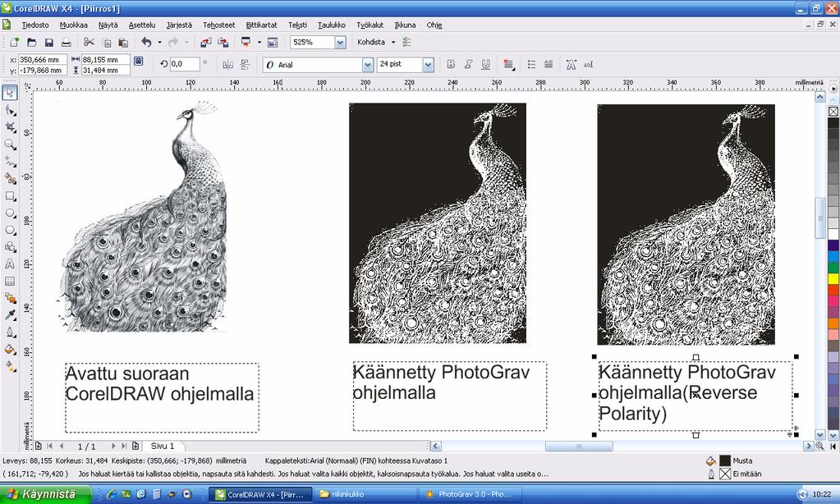Create a new document

click(15, 42)
